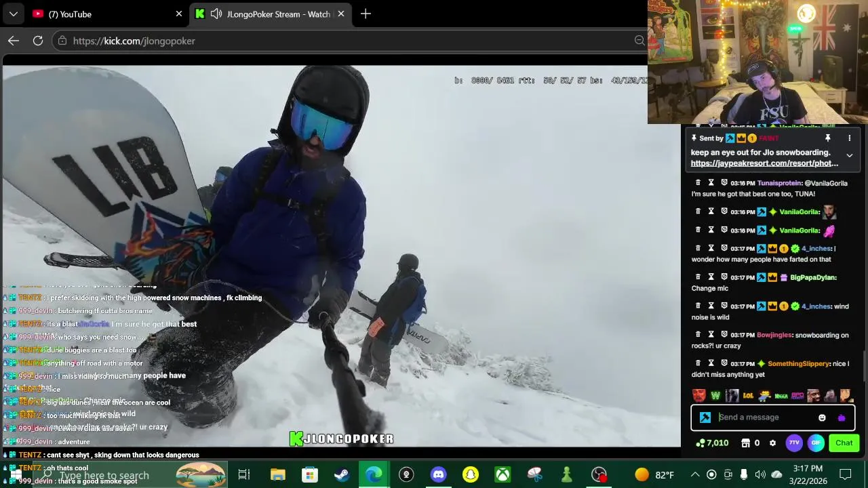Delete Tunaisprotein's message with the trash icon
This screenshot has width=868, height=488.
pyautogui.click(x=698, y=182)
